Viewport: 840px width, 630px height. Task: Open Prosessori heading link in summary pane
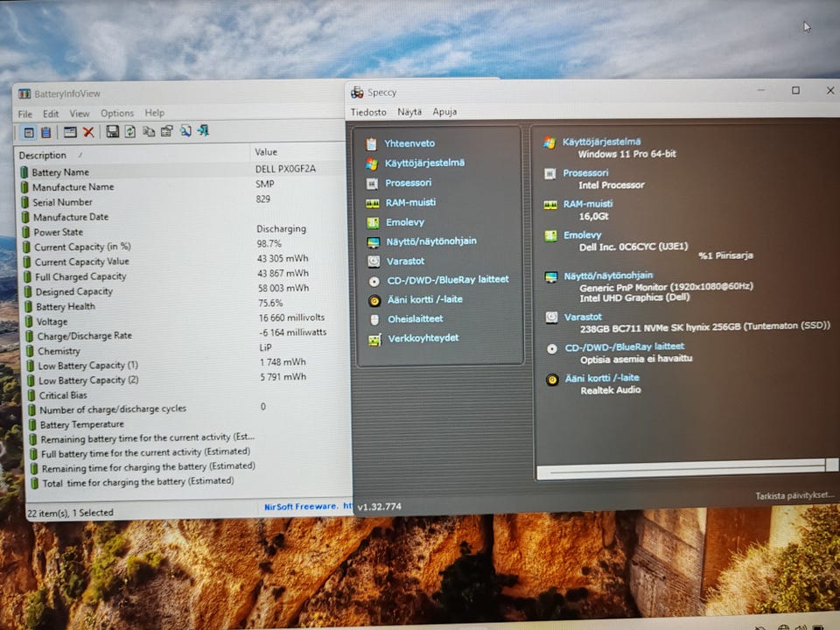585,173
